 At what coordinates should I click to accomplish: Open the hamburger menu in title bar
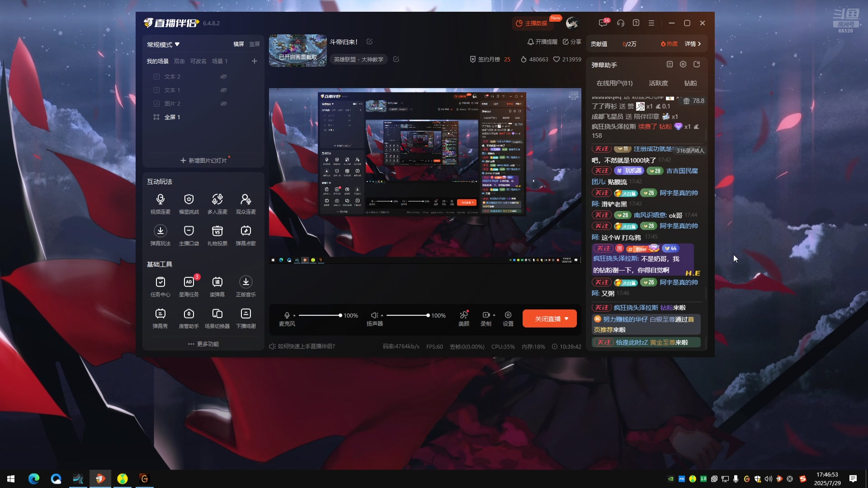(x=651, y=23)
